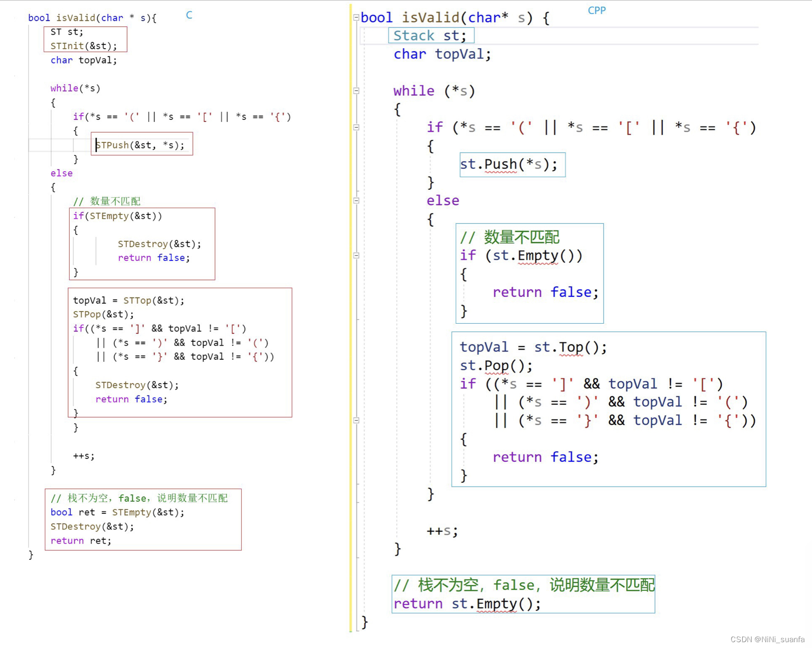Click the 'Stack st;' declaration

point(430,36)
